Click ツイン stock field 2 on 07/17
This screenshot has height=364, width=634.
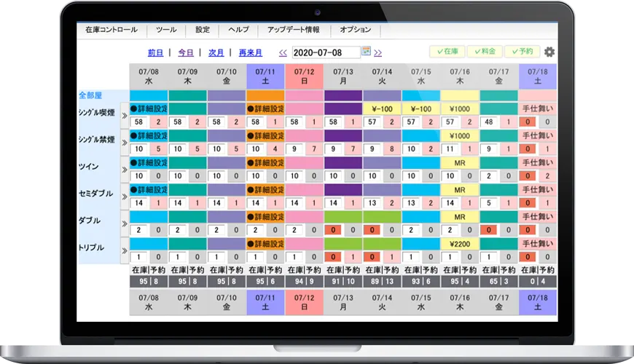point(488,176)
